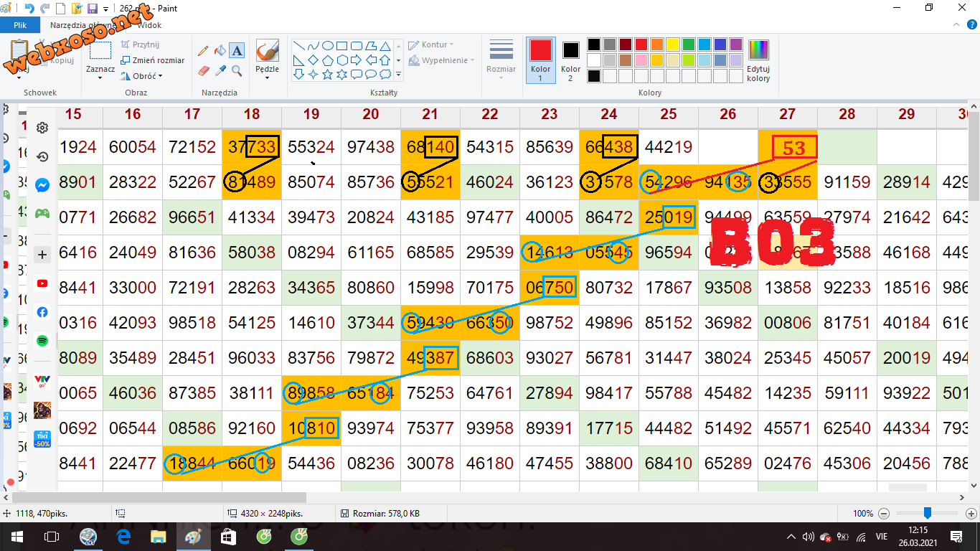The image size is (980, 551).
Task: Click the horizontal canvas scrollbar
Action: pos(159,497)
